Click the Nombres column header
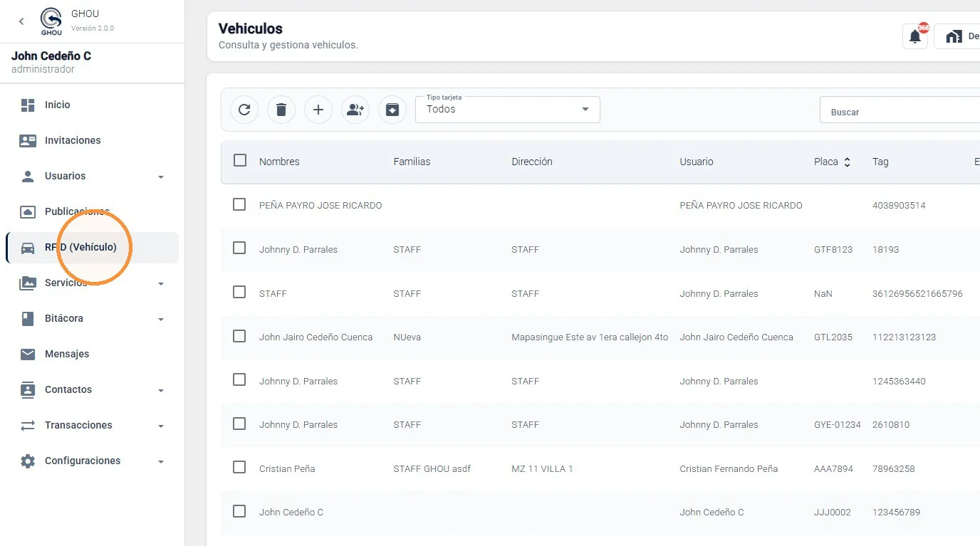This screenshot has width=980, height=546. point(279,162)
